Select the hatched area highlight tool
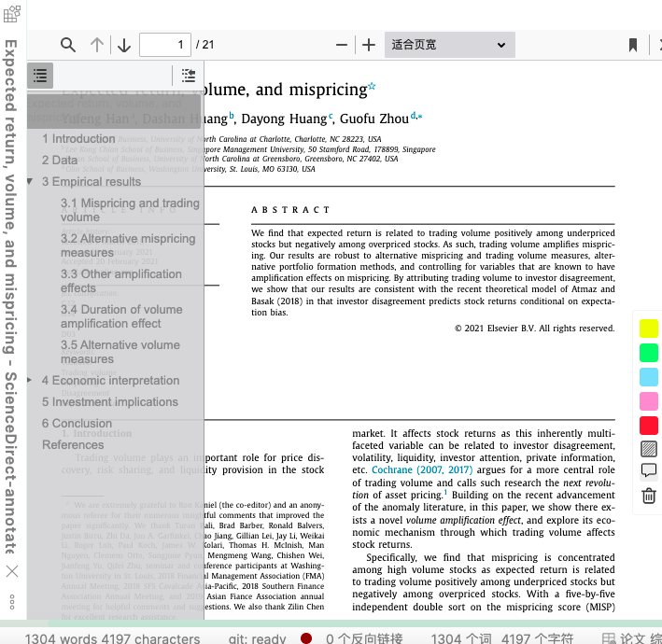This screenshot has width=662, height=644. pyautogui.click(x=649, y=449)
